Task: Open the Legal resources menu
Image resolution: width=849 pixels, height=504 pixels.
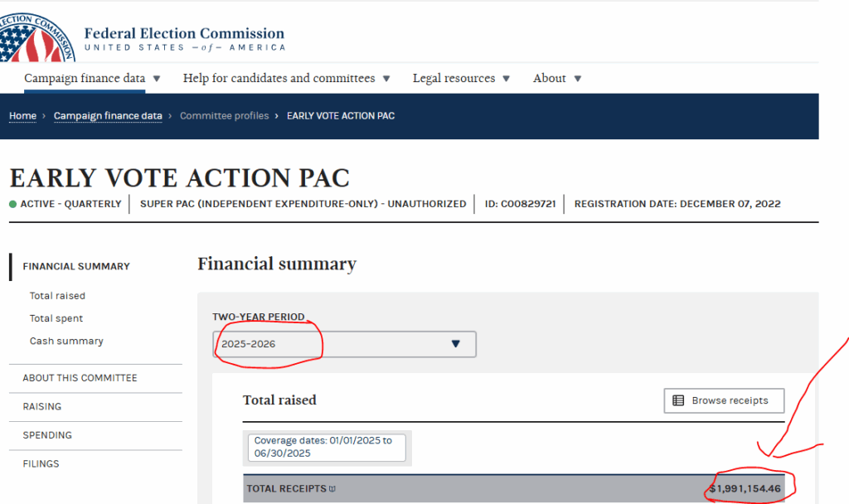Action: (x=461, y=79)
